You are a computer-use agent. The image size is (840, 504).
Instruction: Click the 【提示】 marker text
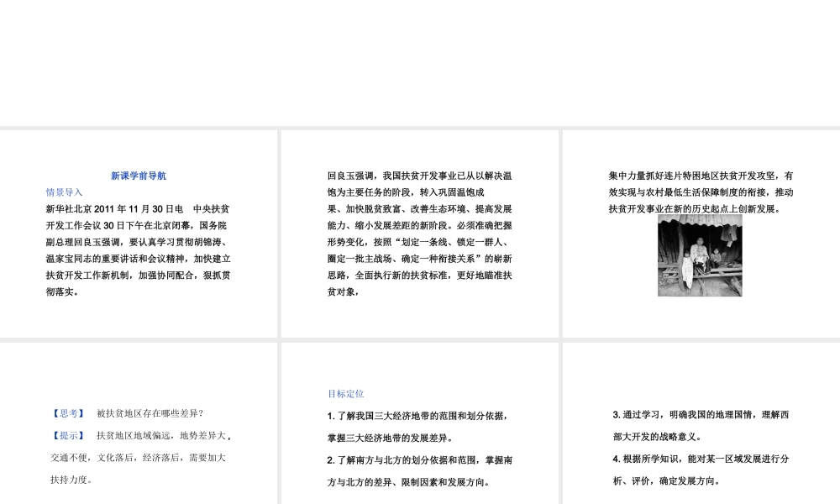click(66, 435)
